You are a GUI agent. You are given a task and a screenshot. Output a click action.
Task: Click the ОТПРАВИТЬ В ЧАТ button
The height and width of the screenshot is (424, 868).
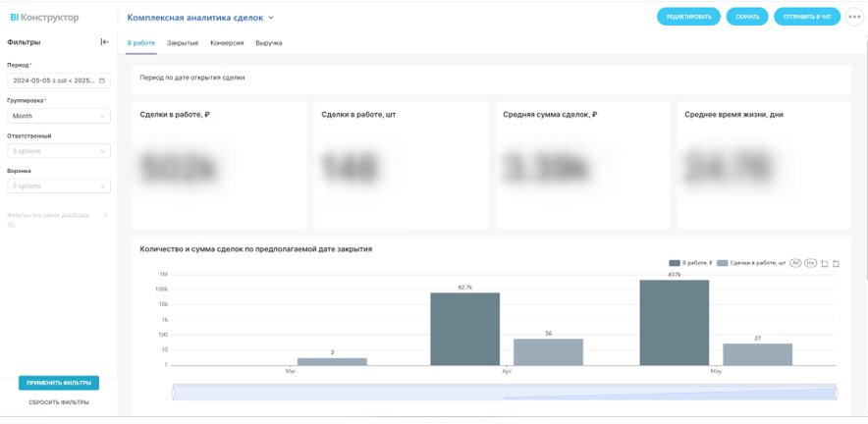coord(807,17)
